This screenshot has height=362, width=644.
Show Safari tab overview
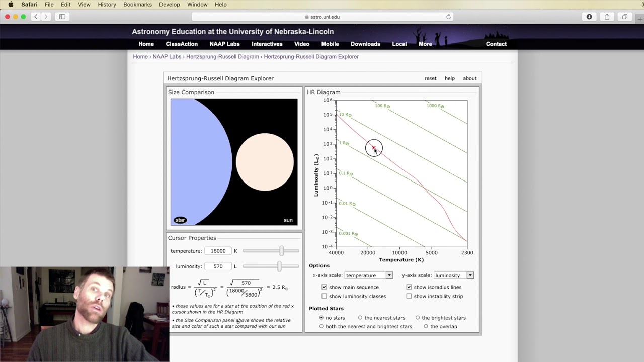[624, 17]
